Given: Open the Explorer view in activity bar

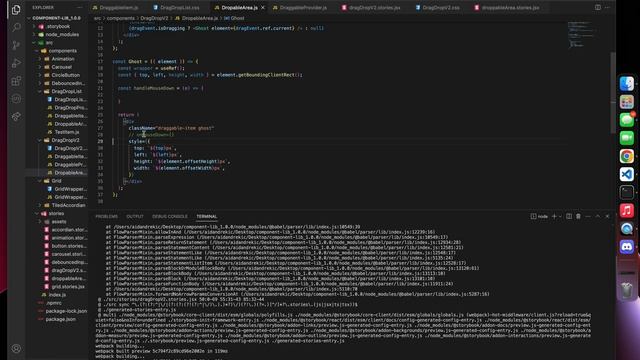Looking at the screenshot, I should click(x=16, y=9).
